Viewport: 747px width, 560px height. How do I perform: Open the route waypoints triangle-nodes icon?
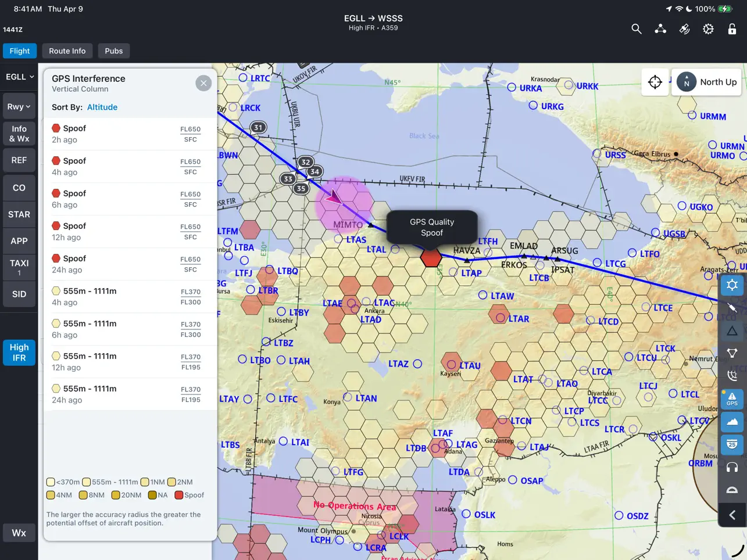pos(660,29)
